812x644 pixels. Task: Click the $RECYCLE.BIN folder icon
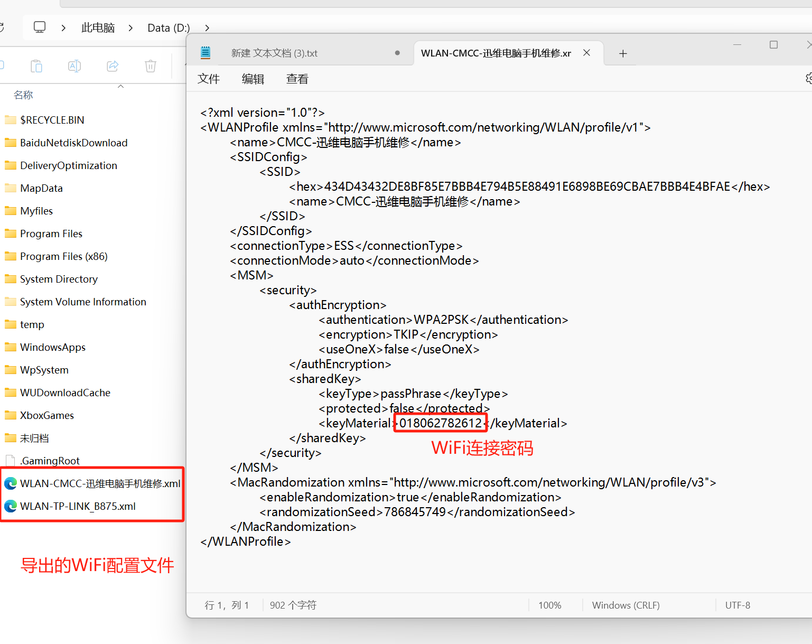coord(11,120)
